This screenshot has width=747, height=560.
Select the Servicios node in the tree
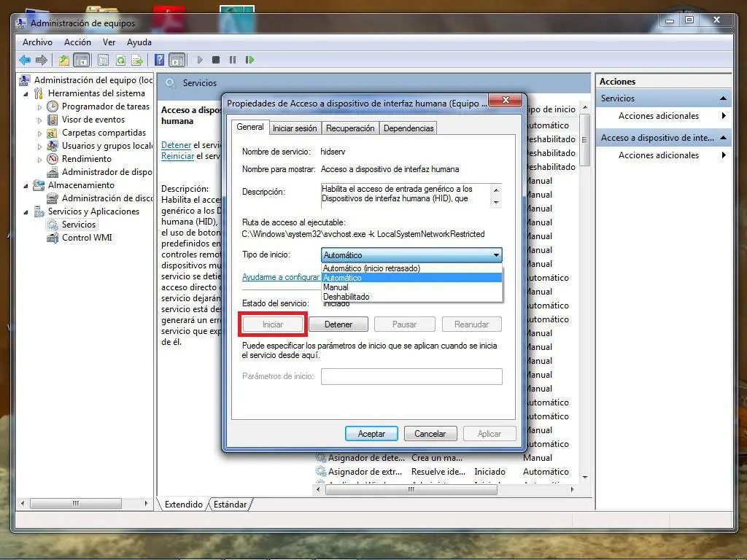(78, 225)
